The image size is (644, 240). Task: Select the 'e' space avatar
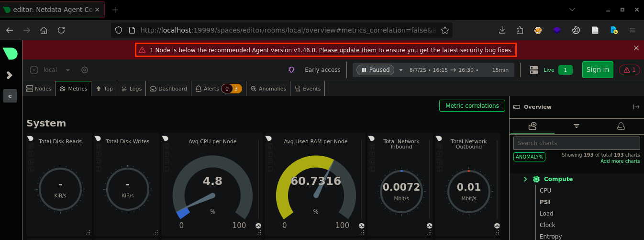click(10, 96)
